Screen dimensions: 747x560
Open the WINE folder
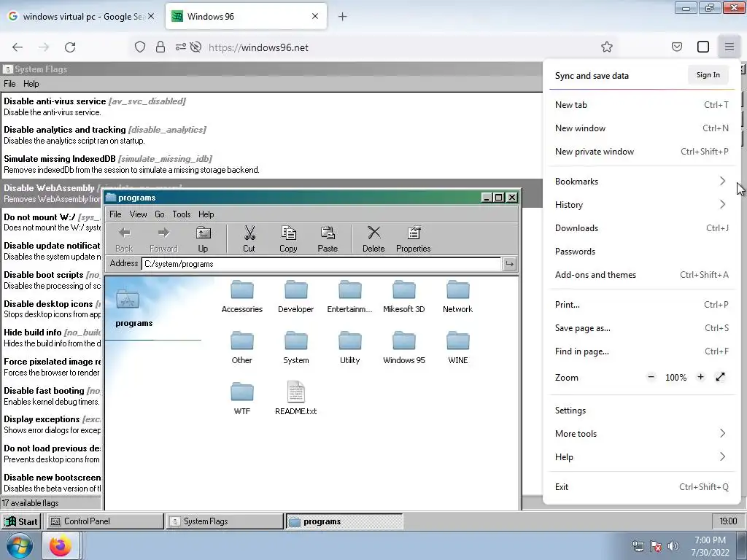click(x=458, y=348)
